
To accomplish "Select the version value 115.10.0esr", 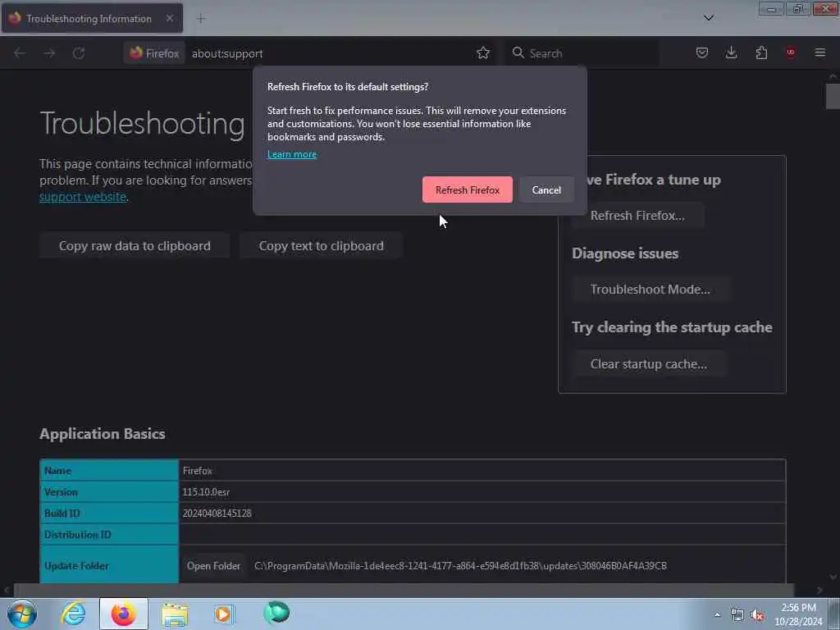I will coord(206,492).
